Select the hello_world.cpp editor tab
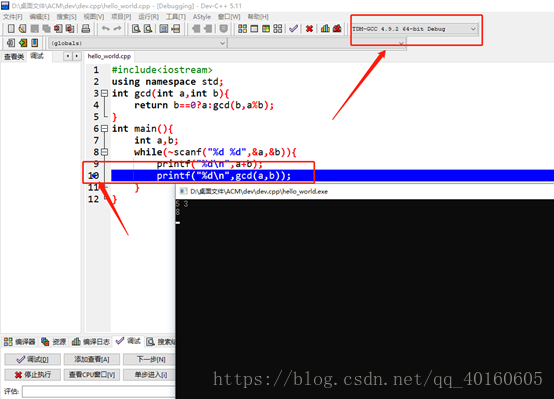This screenshot has width=554, height=399. (109, 56)
